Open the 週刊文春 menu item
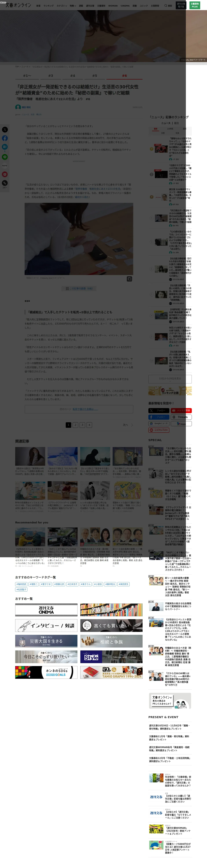This screenshot has height=868, width=207. 90,6
